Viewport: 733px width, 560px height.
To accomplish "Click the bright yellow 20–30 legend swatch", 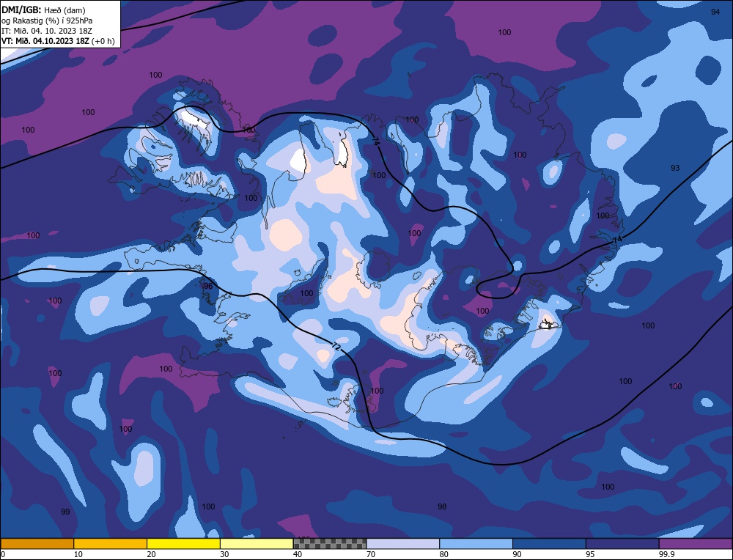I will (x=183, y=544).
